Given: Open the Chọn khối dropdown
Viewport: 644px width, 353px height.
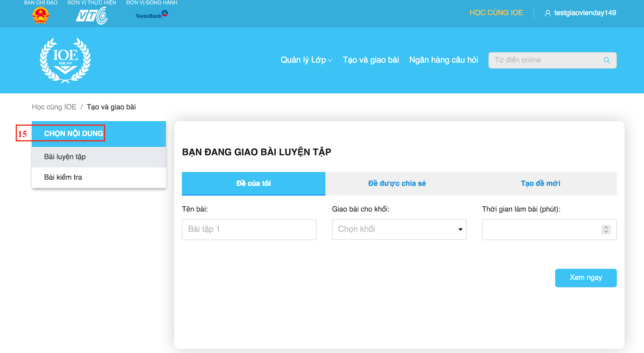Looking at the screenshot, I should [x=399, y=229].
